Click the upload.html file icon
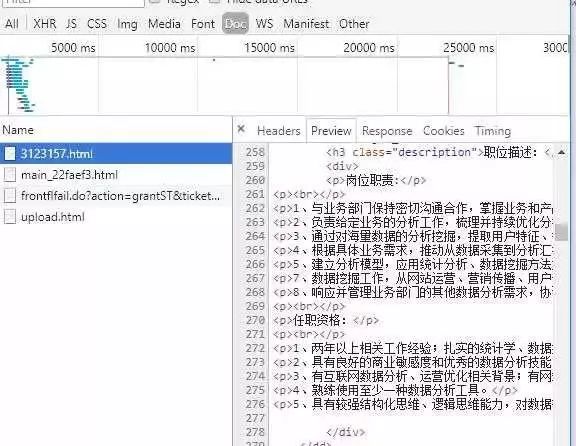 tap(10, 217)
